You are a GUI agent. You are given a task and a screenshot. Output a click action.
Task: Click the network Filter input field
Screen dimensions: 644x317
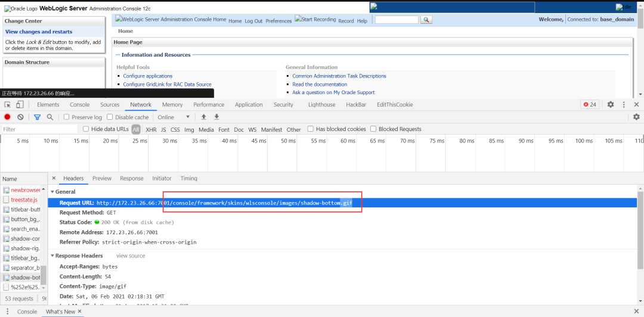pos(39,129)
